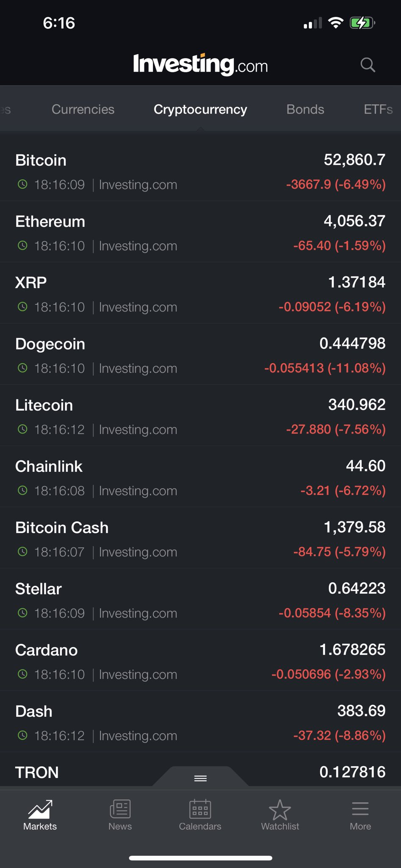401x868 pixels.
Task: Tap the search magnifier icon
Action: pos(368,65)
